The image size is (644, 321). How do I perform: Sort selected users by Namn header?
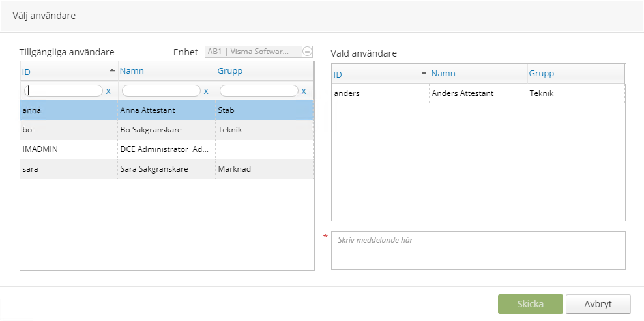click(444, 73)
